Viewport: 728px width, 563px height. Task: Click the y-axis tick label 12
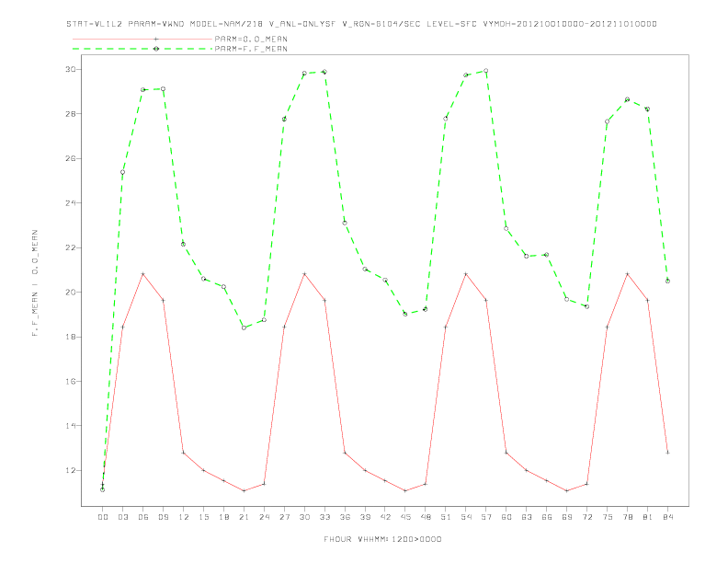[71, 470]
